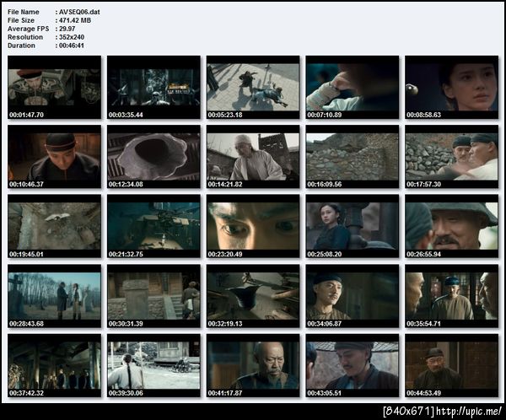The image size is (506, 420).
Task: Pick the frame stamped 00:35:54.71
Action: pos(452,296)
